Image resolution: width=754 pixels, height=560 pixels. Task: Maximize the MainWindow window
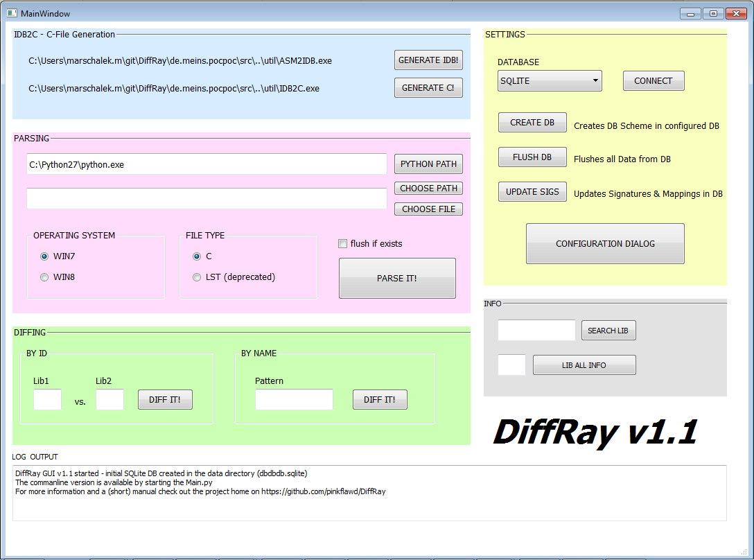(713, 13)
